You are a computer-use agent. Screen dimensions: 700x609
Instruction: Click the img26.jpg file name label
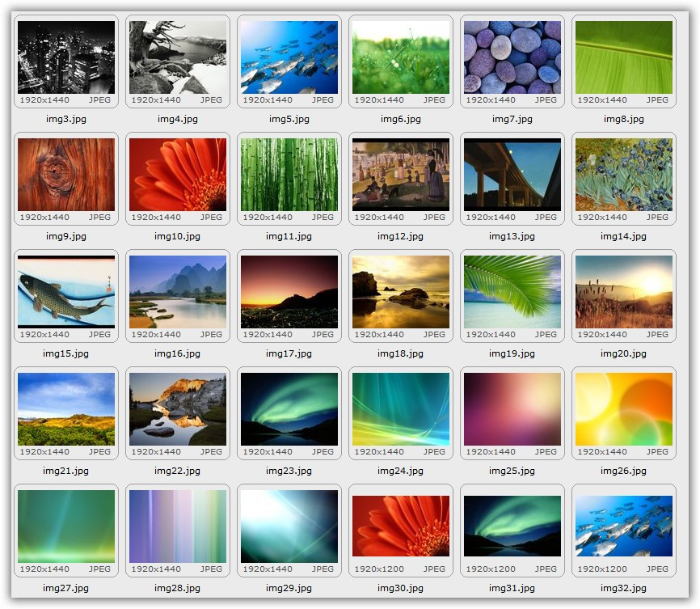tap(624, 471)
